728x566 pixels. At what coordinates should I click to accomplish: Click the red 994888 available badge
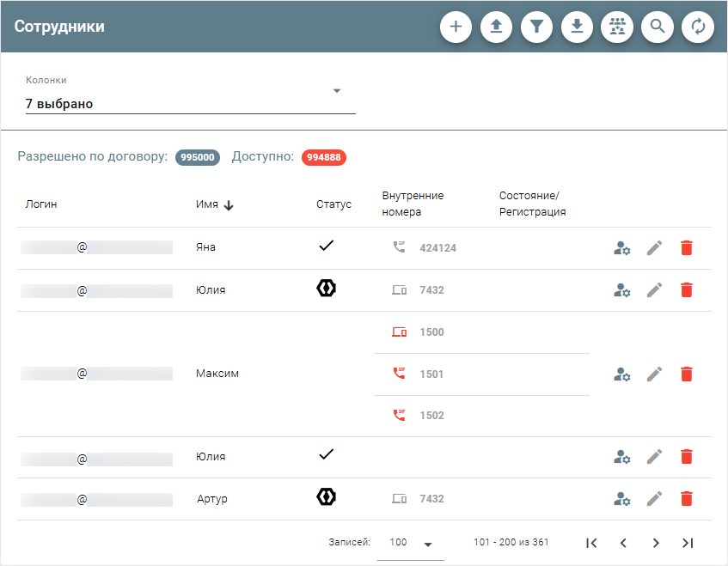tap(323, 158)
